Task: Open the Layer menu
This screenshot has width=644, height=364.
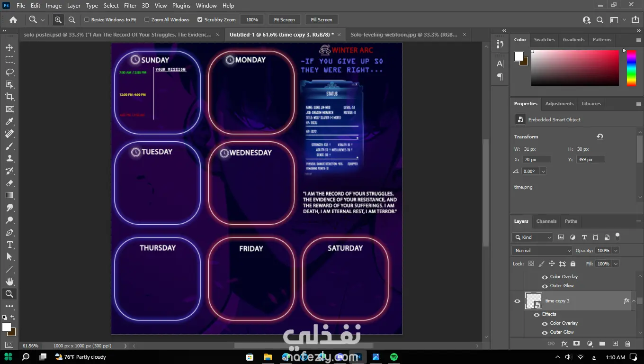Action: coord(74,6)
